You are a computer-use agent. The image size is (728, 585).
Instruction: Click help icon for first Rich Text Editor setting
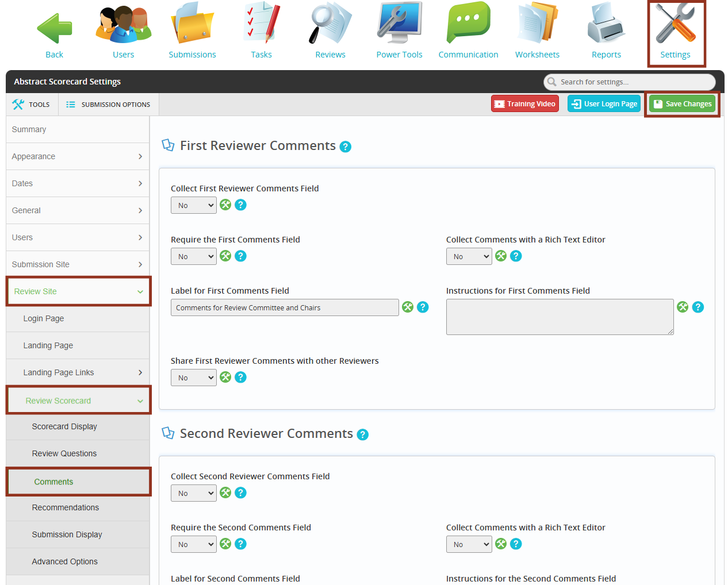click(x=516, y=256)
